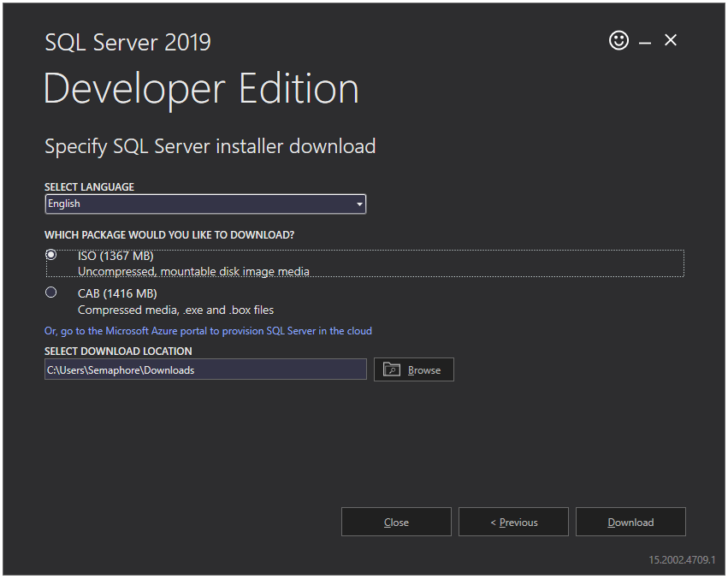Click the Close button
Image resolution: width=728 pixels, height=579 pixels.
[396, 522]
